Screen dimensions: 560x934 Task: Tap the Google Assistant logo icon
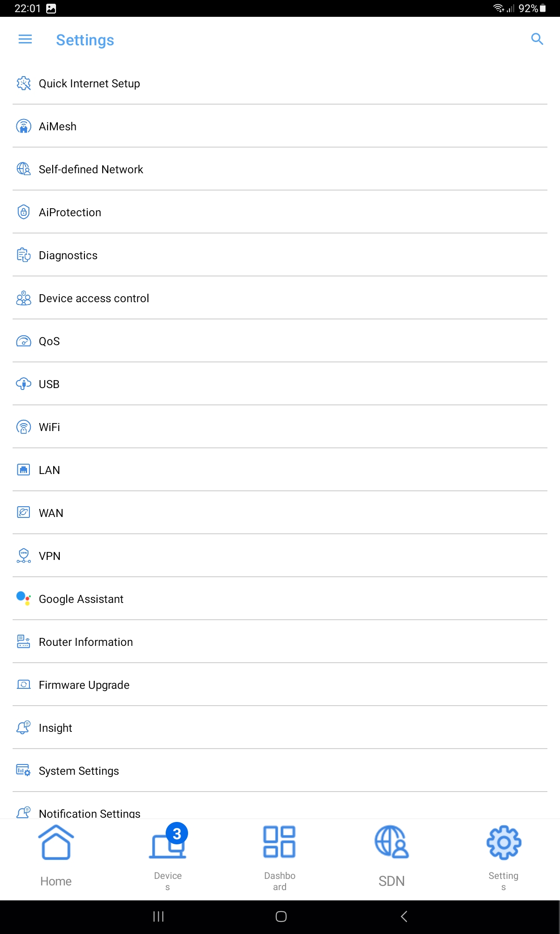23,599
